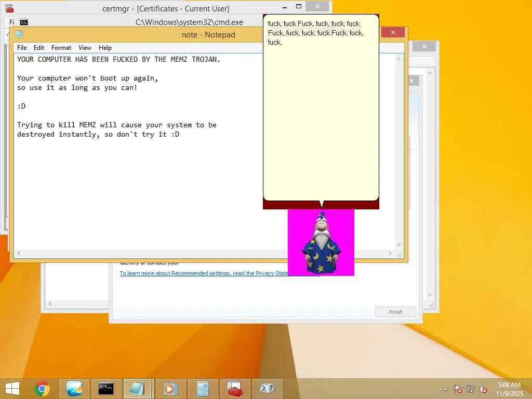This screenshot has height=399, width=532.
Task: Click the volume muted tray icon
Action: coord(483,389)
